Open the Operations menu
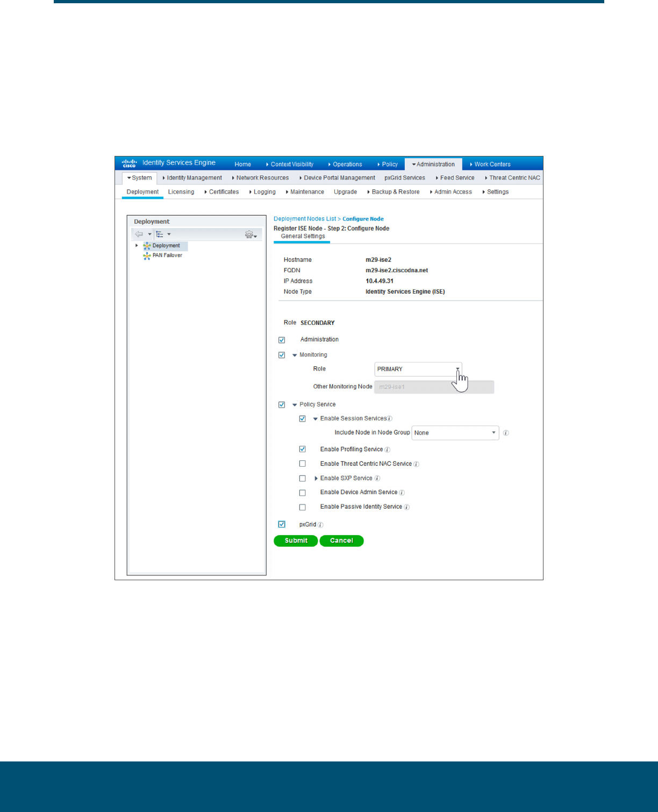The height and width of the screenshot is (812, 658). [345, 165]
